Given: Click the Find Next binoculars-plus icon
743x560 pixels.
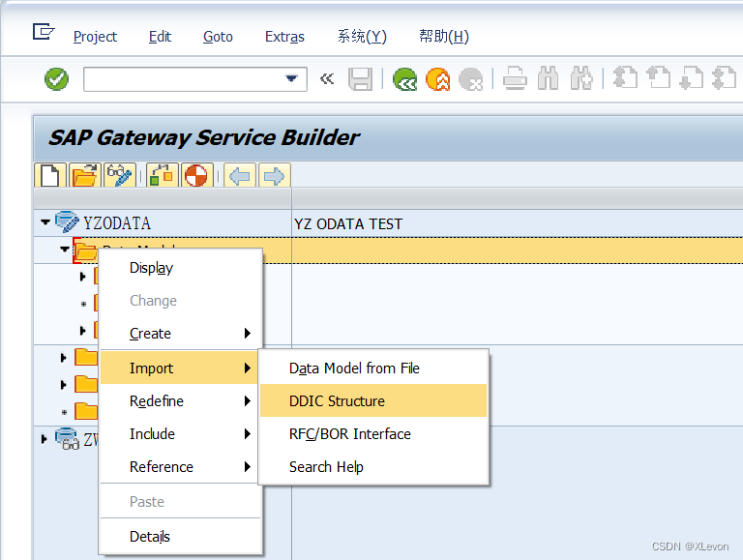Looking at the screenshot, I should (x=581, y=78).
